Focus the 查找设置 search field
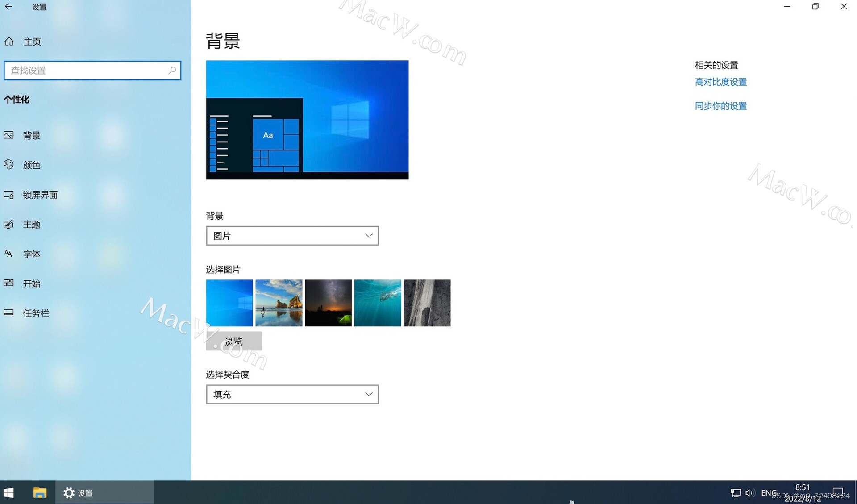The width and height of the screenshot is (857, 504). [92, 71]
